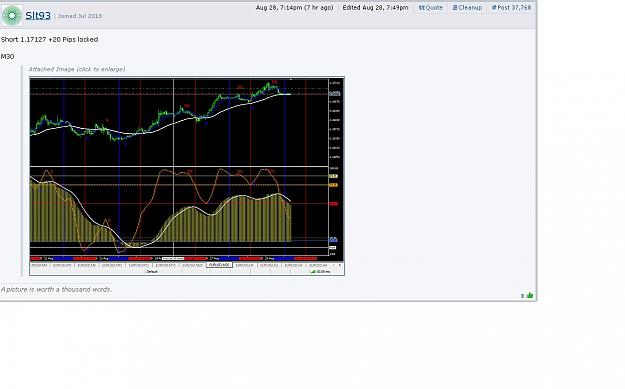Click the 'Short 1.17127 +20 Pips locked' text

coord(49,39)
